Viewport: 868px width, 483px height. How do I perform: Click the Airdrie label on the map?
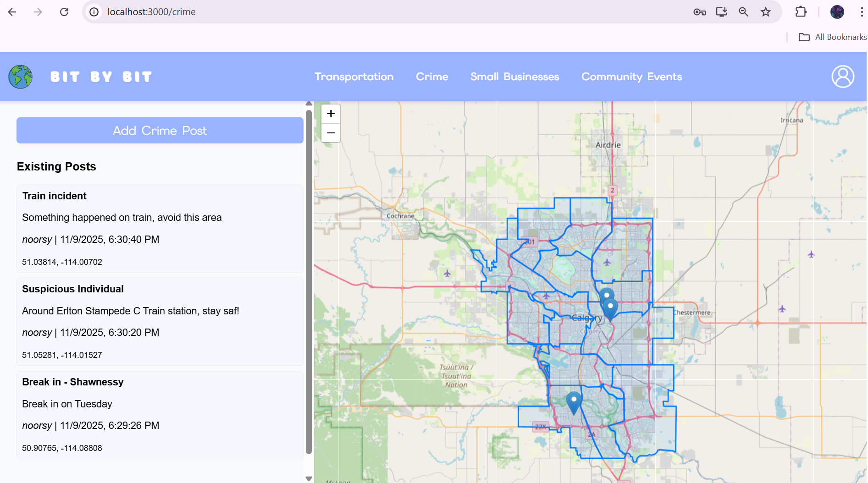(608, 145)
